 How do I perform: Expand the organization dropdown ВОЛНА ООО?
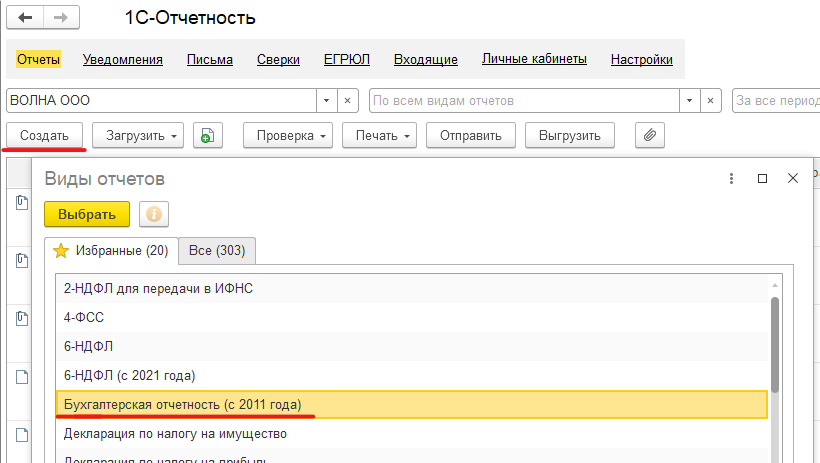(x=326, y=100)
